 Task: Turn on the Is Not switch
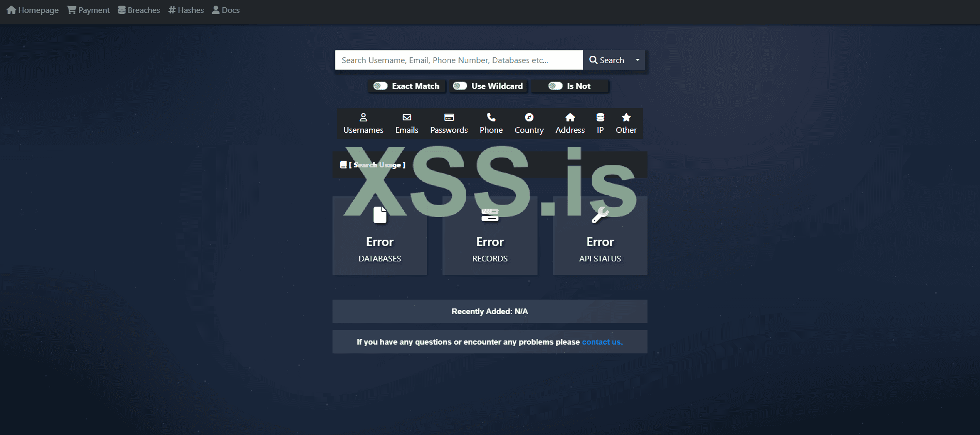pos(556,86)
